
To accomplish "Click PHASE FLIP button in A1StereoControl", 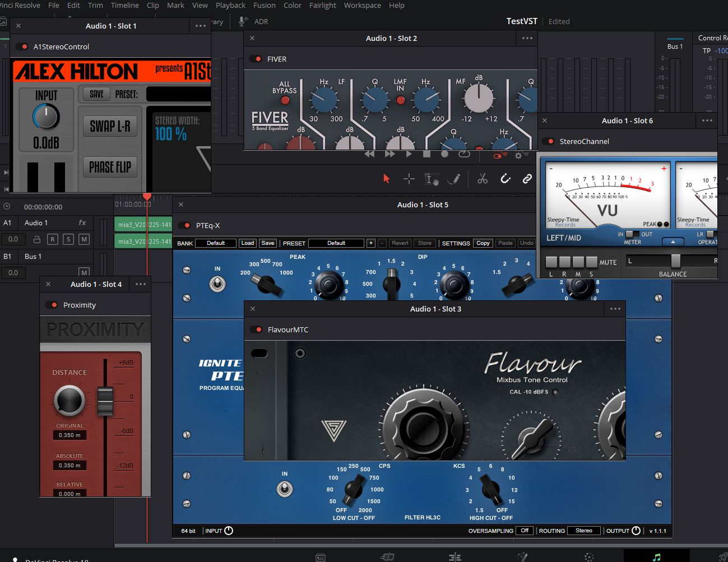I will point(110,166).
